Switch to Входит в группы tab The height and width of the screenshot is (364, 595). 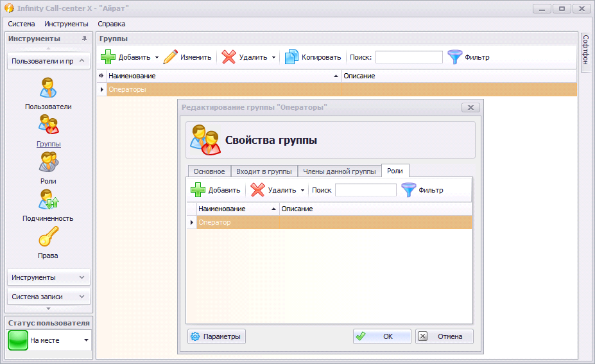(264, 171)
